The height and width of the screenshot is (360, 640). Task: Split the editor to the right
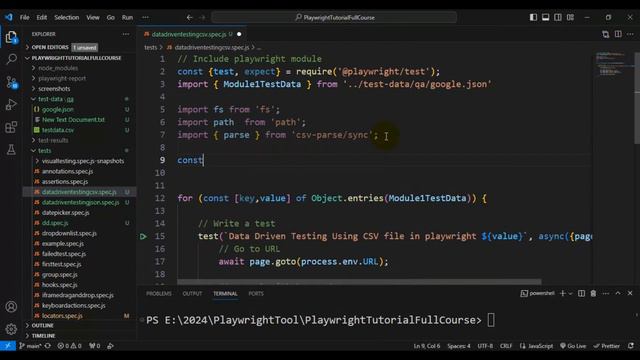(x=618, y=34)
